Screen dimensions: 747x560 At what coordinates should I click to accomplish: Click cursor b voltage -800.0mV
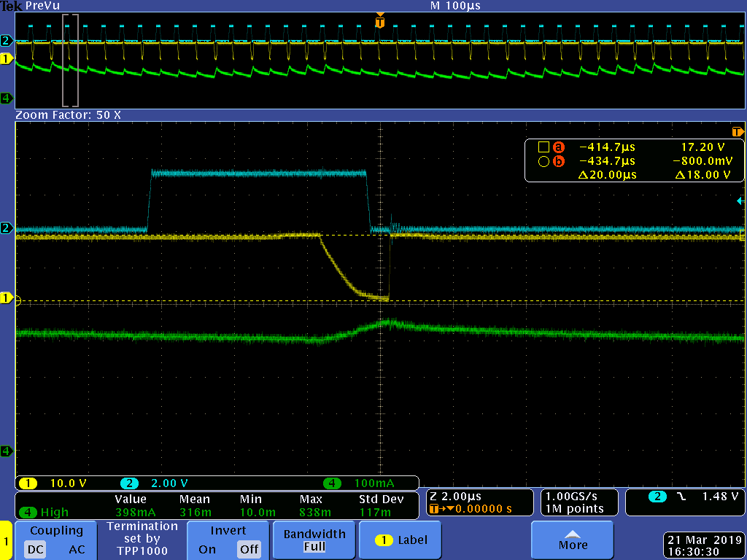point(703,161)
